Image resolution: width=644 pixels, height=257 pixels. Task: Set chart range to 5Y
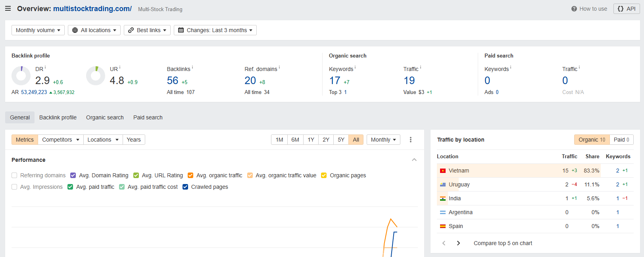(341, 140)
